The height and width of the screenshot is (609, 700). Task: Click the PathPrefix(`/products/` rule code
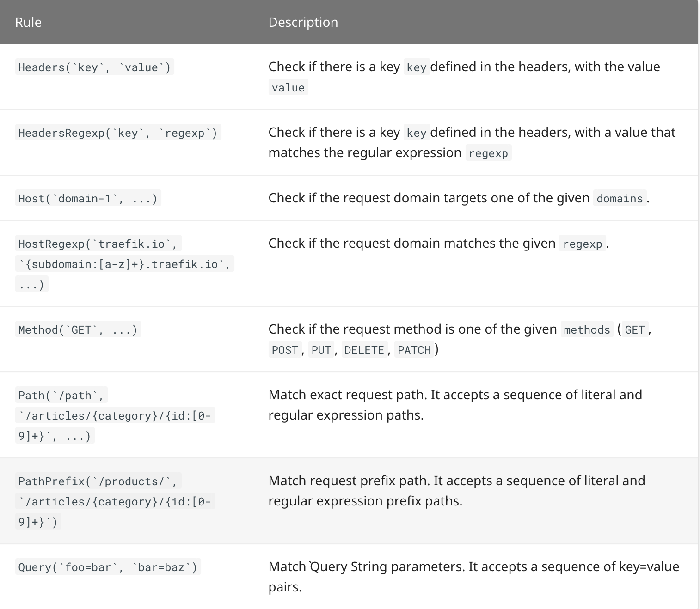pos(98,481)
